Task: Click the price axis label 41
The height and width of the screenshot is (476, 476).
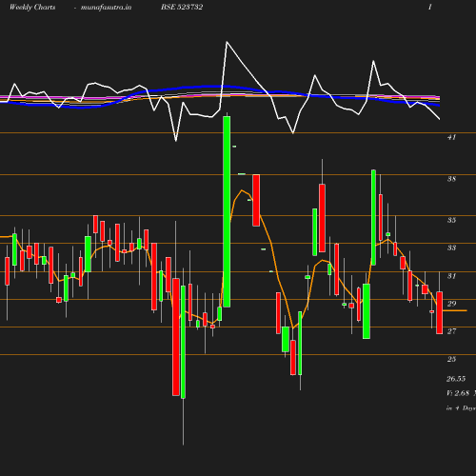Action: click(x=451, y=137)
